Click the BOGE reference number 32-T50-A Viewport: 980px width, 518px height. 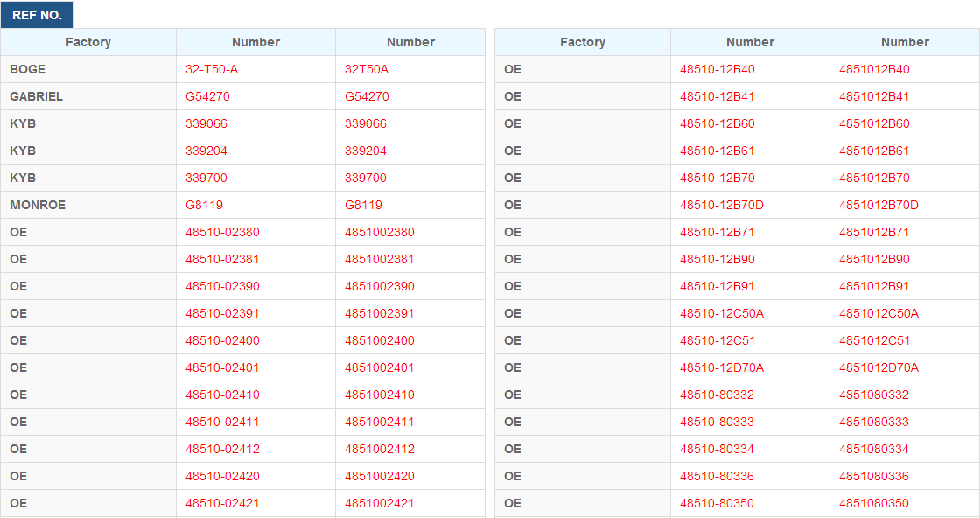[211, 69]
